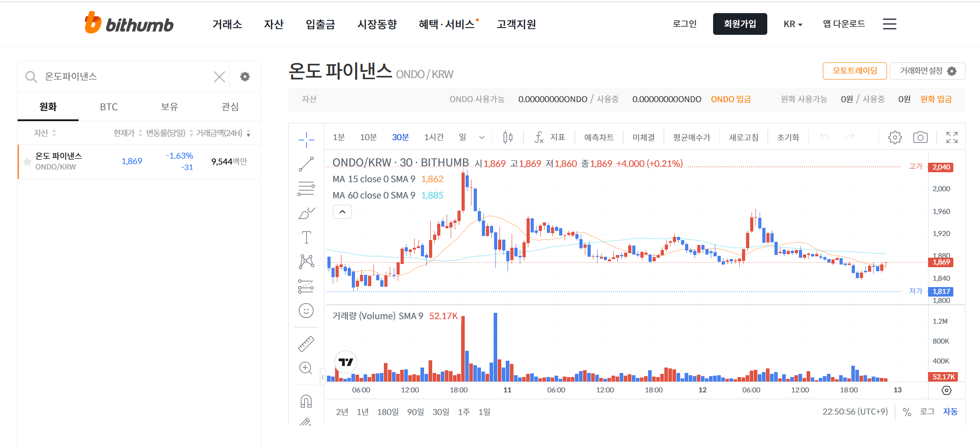Viewport: 980px width, 448px height.
Task: Collapse the MA indicator legend panel
Action: (x=342, y=212)
